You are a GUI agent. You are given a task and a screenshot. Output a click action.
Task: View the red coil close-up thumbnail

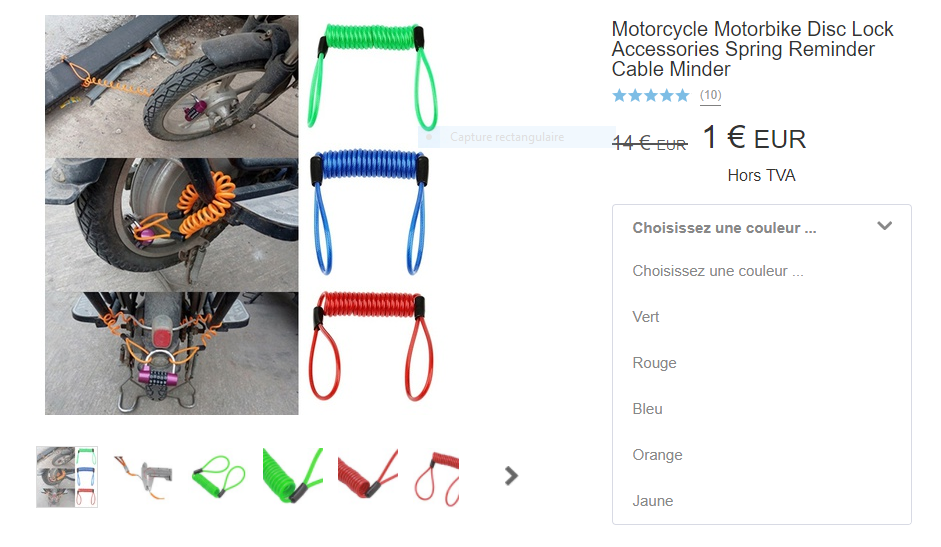pos(368,477)
